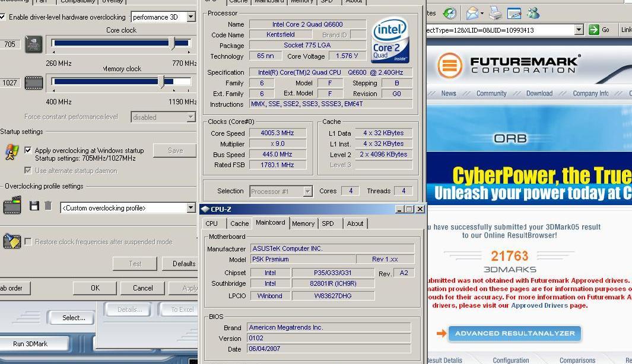Select Mainboard tab in lower CPU-Z window
Viewport: 632px width, 364px height.
click(x=271, y=222)
